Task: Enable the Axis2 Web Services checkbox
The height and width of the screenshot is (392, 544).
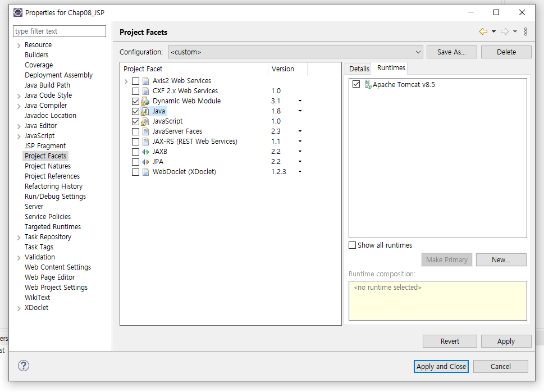Action: click(x=136, y=81)
